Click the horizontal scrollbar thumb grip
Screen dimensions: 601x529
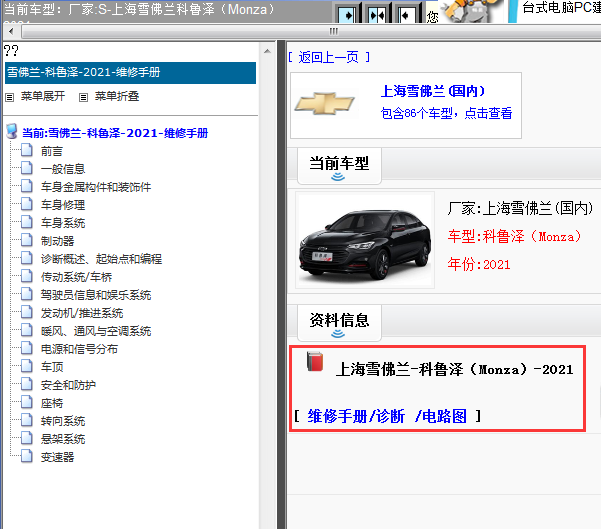tap(333, 31)
